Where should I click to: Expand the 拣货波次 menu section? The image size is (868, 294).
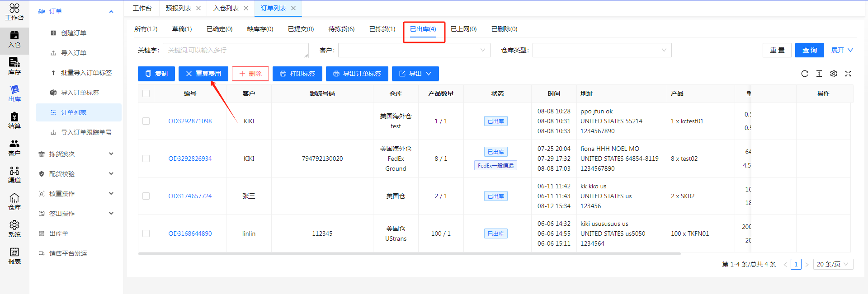point(76,154)
